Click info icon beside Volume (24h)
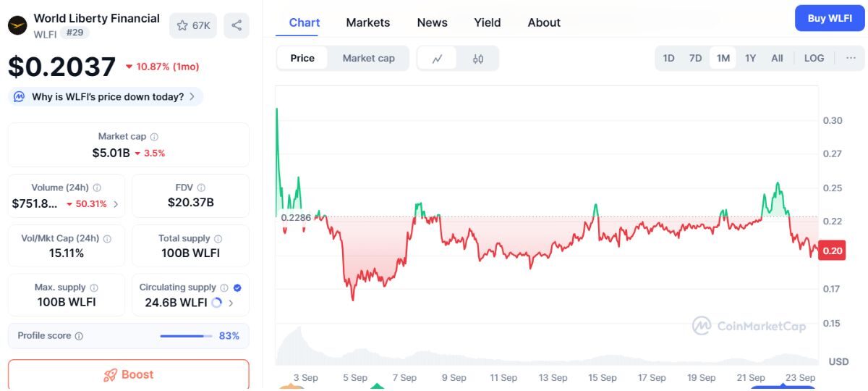The image size is (868, 391). click(97, 188)
